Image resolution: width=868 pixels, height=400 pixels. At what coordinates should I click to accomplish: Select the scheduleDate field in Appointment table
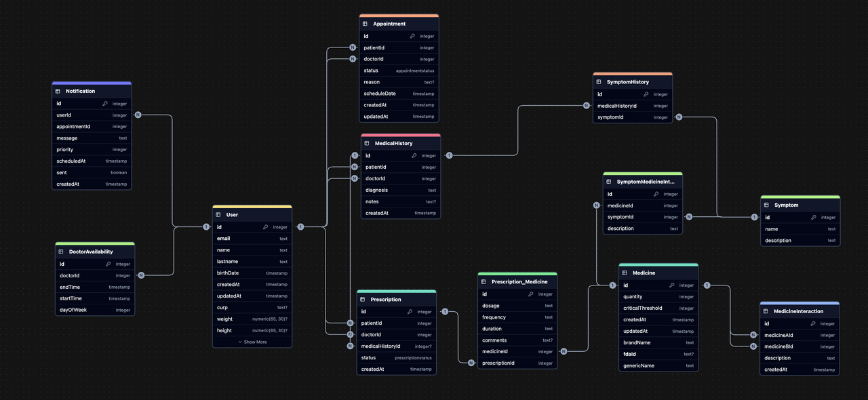[399, 94]
